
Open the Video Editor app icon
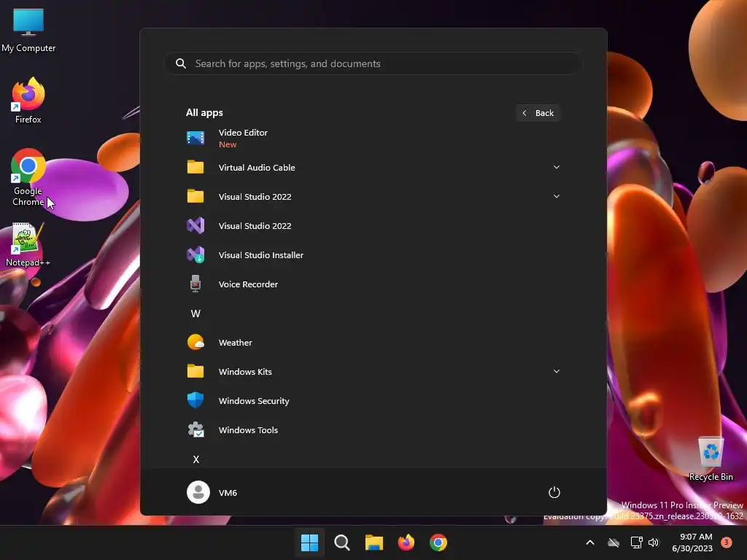(x=196, y=138)
